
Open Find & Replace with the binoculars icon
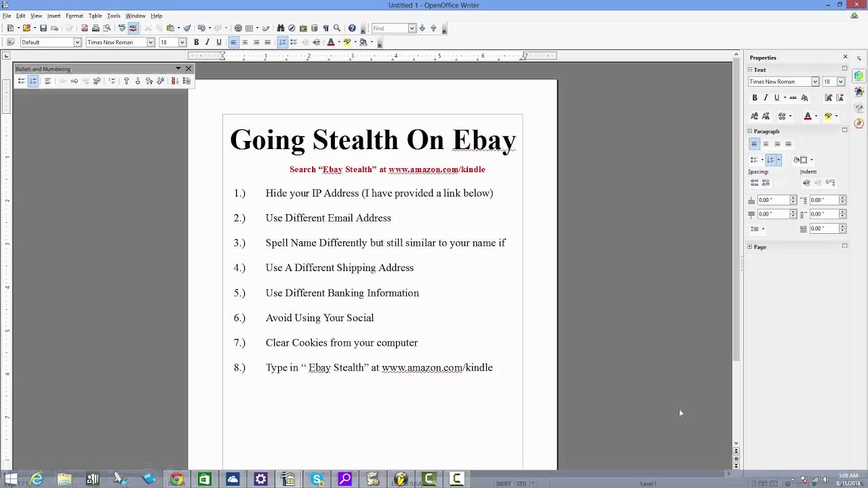tap(281, 28)
